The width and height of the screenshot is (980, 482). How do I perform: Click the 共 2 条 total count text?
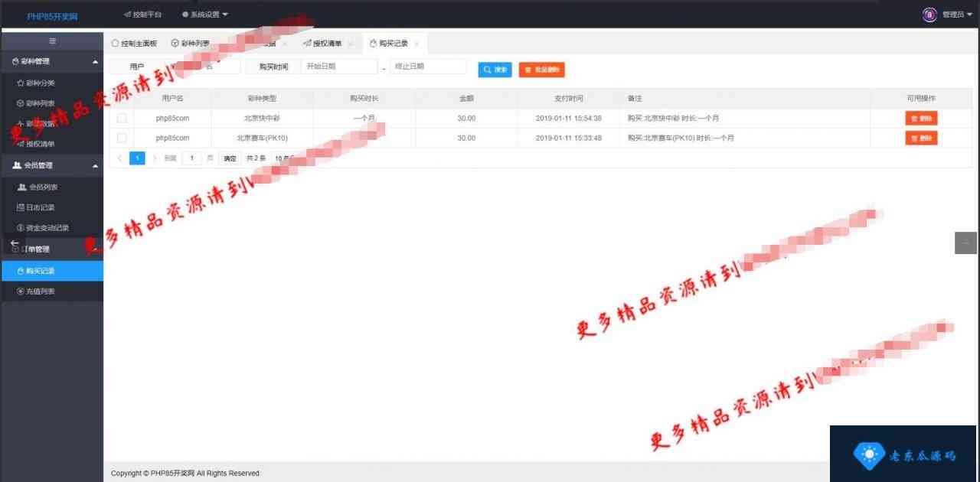(x=256, y=158)
